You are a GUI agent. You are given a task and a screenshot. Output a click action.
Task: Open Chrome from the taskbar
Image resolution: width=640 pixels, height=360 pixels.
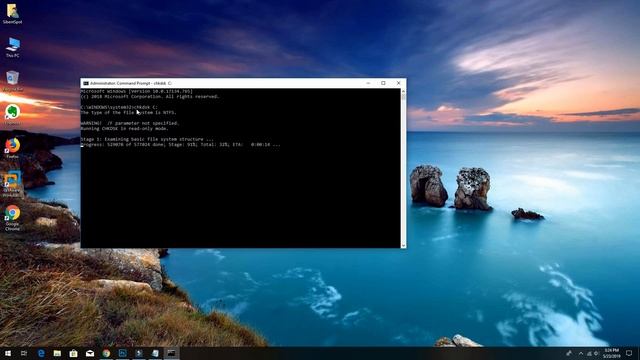pos(106,353)
